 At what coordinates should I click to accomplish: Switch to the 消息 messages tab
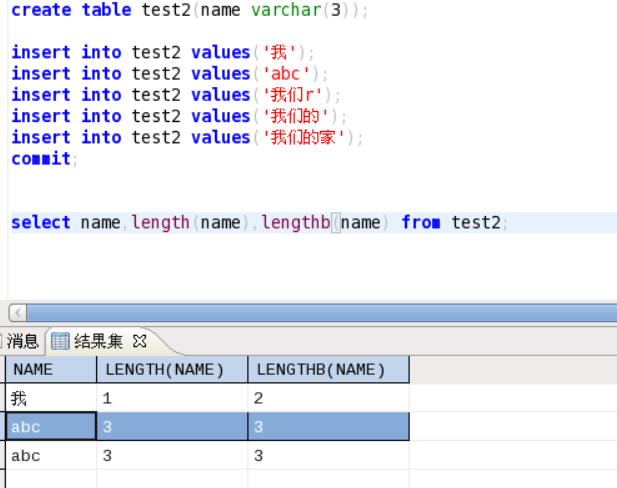pyautogui.click(x=21, y=341)
